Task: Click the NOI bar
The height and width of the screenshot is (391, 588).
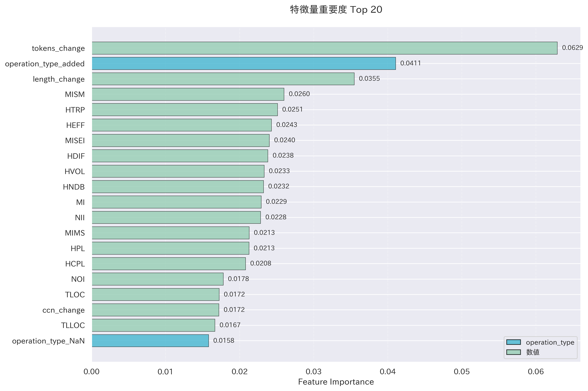Action: tap(158, 279)
